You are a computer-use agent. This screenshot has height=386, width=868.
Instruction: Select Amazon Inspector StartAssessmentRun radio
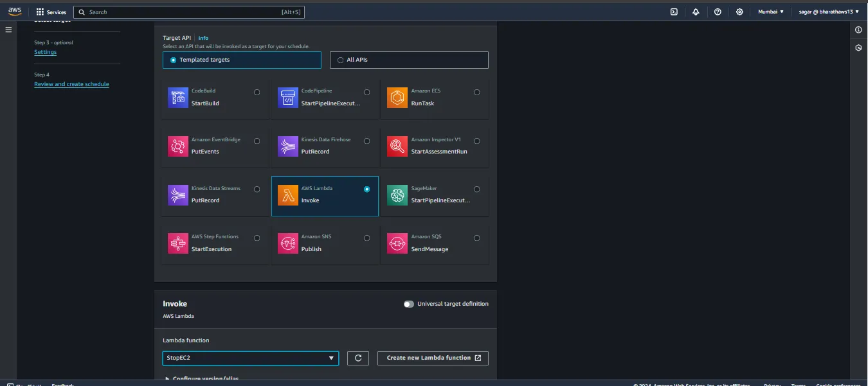point(476,141)
